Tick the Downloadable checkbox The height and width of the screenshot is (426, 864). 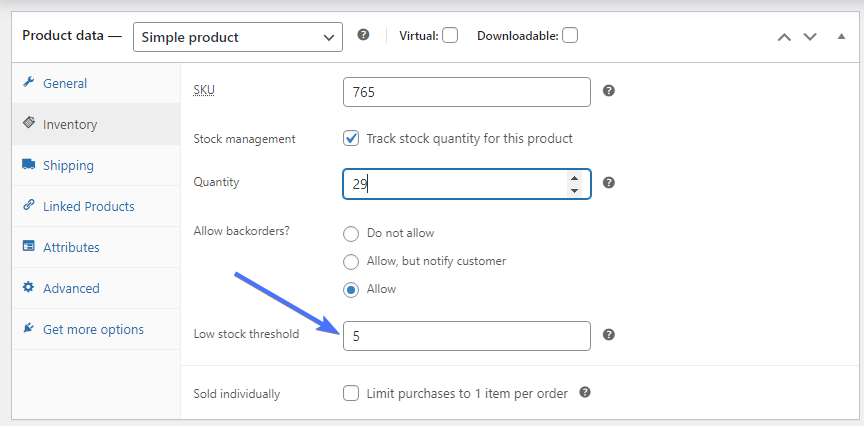point(570,35)
